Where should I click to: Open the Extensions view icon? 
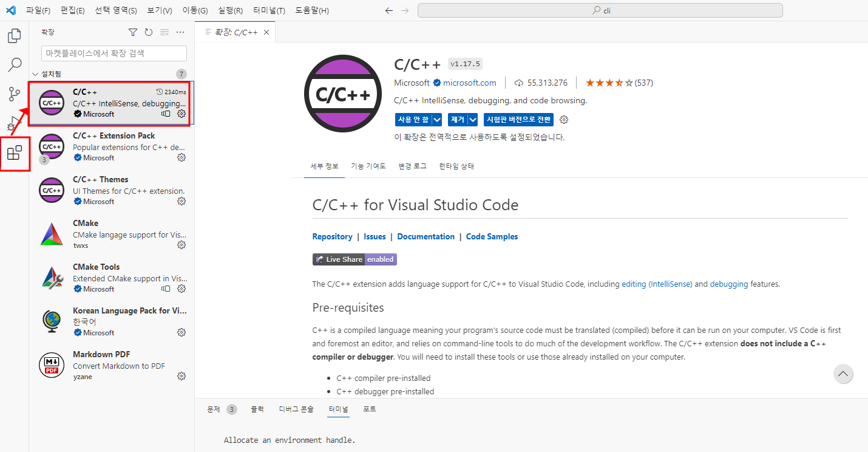point(15,153)
